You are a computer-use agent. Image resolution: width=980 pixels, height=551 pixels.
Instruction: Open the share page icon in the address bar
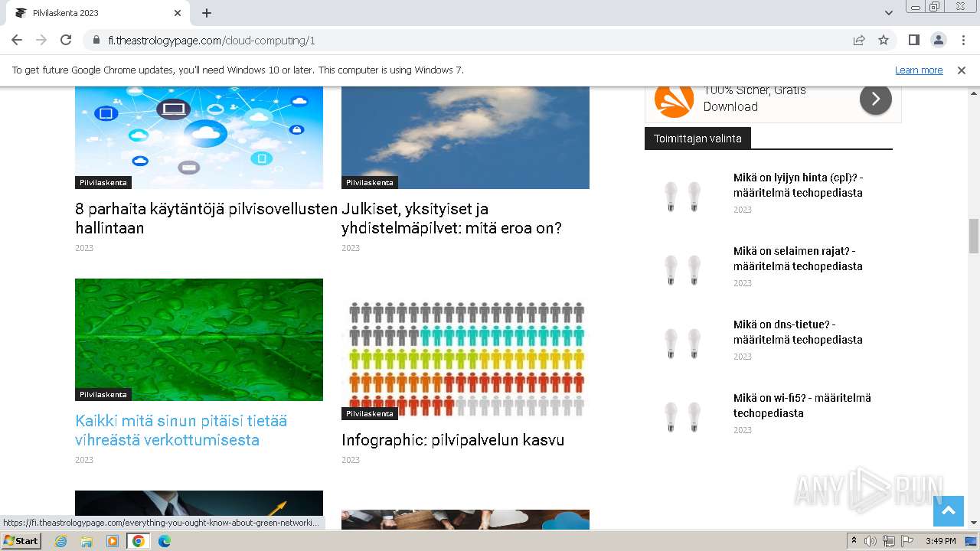pyautogui.click(x=859, y=41)
